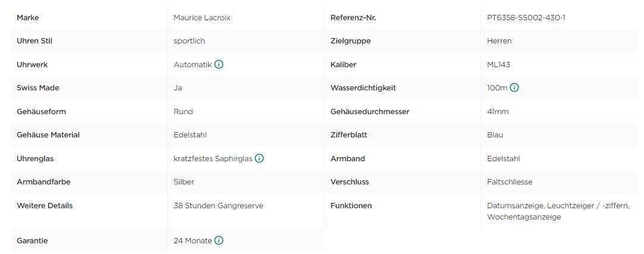The width and height of the screenshot is (644, 254).
Task: Click the Blau dial colour value
Action: (x=495, y=135)
